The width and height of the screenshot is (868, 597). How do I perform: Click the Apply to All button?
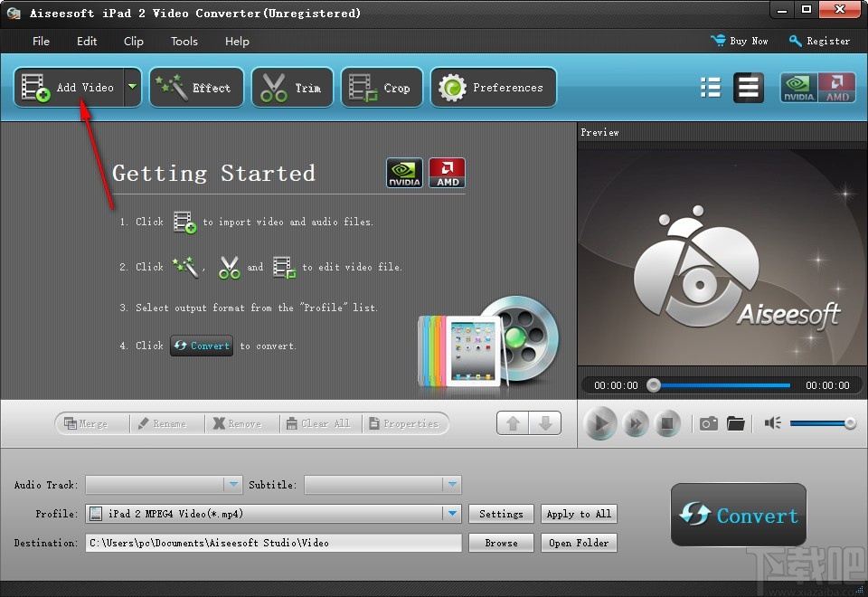(x=579, y=514)
